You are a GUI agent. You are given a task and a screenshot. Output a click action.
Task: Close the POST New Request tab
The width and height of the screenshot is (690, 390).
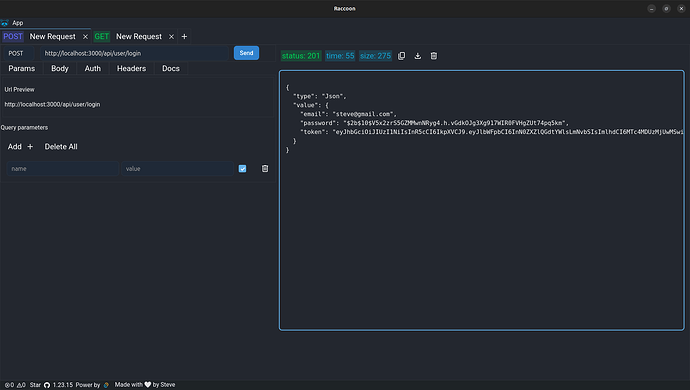click(85, 37)
